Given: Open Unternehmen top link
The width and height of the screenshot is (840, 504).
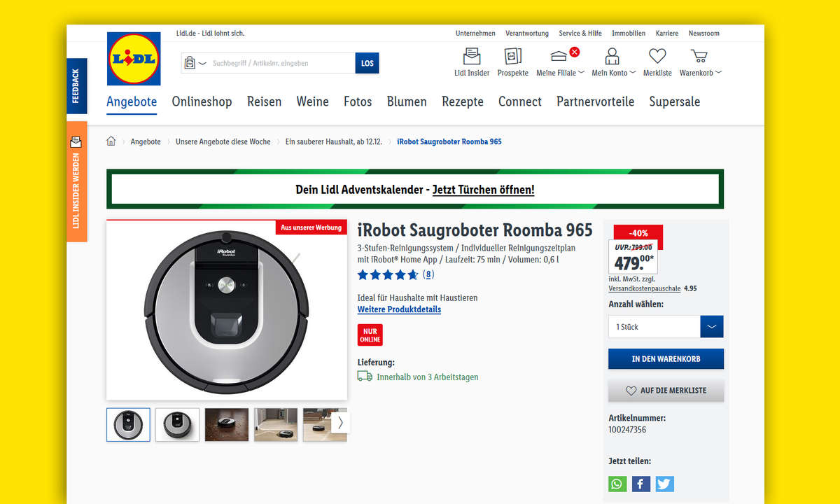Looking at the screenshot, I should 475,34.
